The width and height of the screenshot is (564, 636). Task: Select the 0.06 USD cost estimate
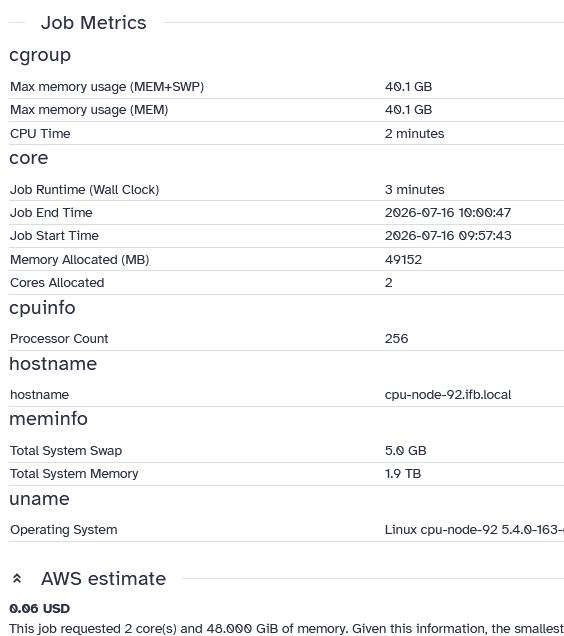[x=40, y=609]
